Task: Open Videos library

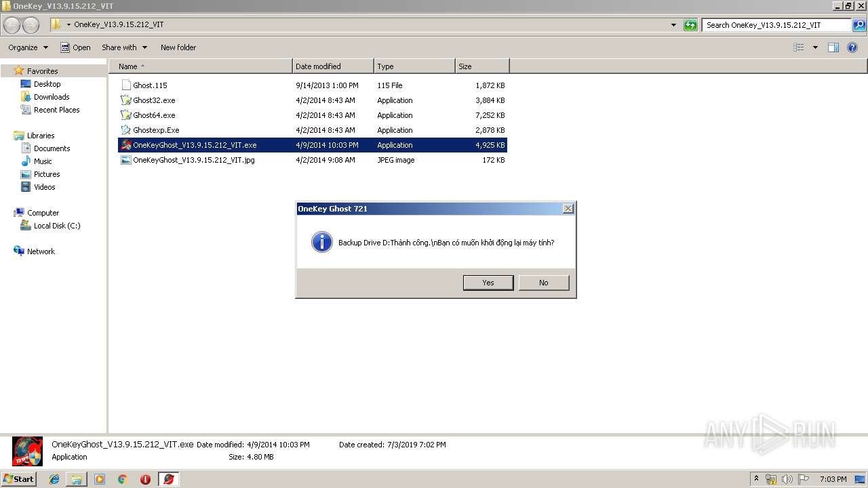Action: point(44,187)
